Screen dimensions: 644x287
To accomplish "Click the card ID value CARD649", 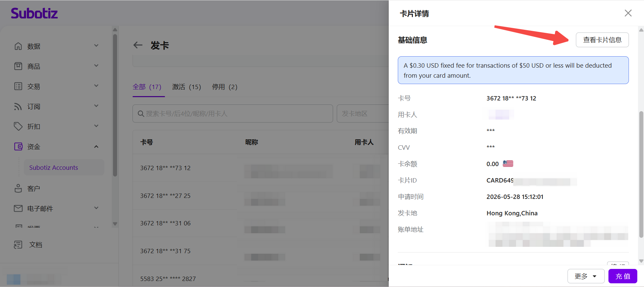I will (500, 181).
